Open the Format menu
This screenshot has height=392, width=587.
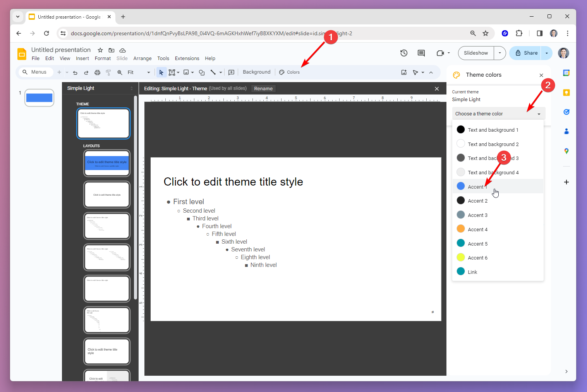coord(103,58)
